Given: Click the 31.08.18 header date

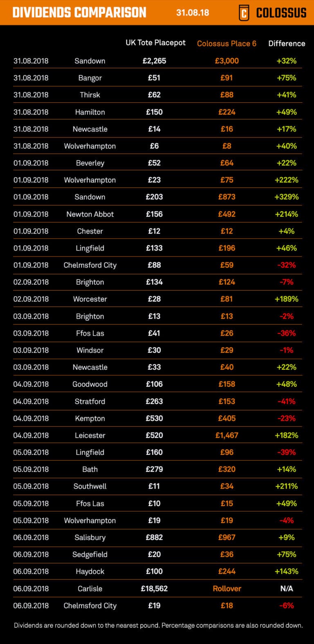Looking at the screenshot, I should [193, 13].
